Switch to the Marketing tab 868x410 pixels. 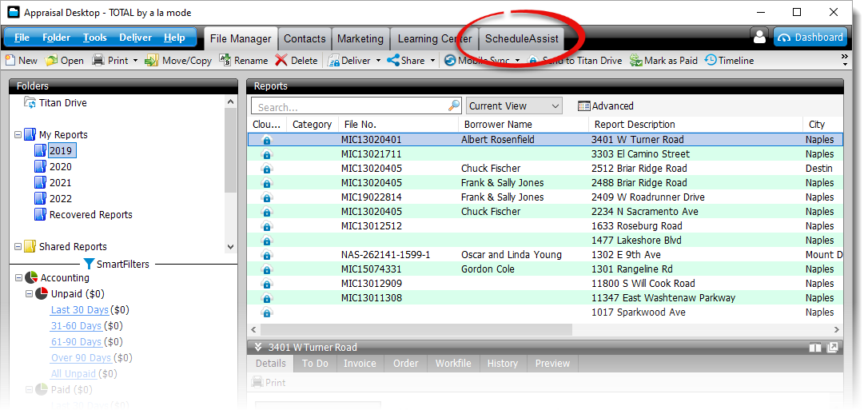[x=360, y=38]
